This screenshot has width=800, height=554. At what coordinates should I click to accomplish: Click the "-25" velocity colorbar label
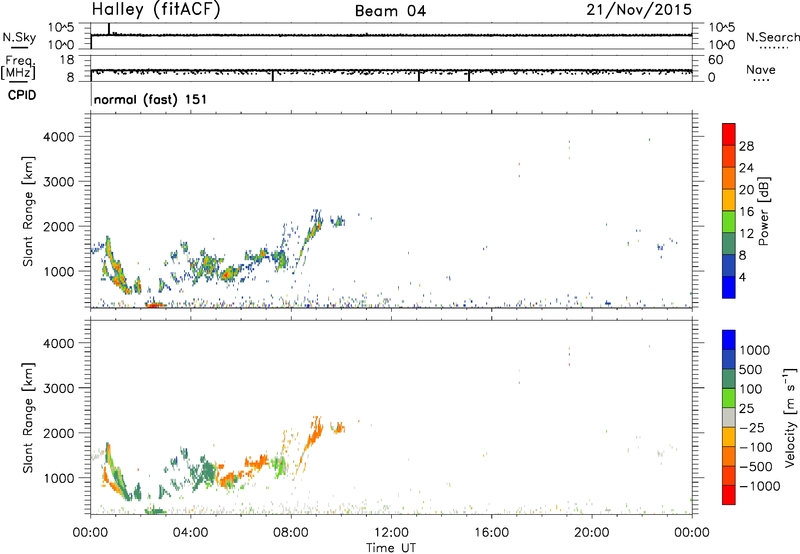pos(752,428)
